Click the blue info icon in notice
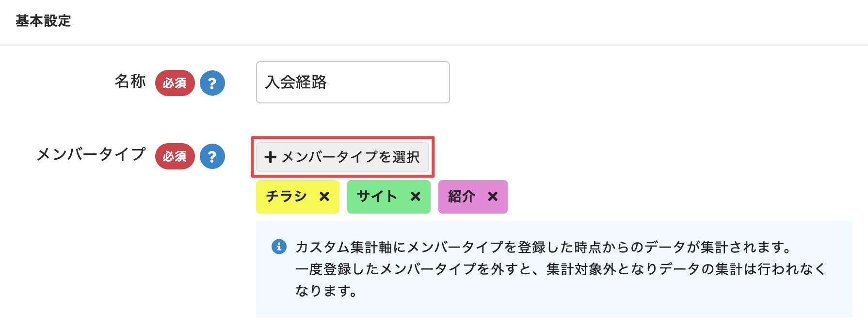 click(x=279, y=247)
